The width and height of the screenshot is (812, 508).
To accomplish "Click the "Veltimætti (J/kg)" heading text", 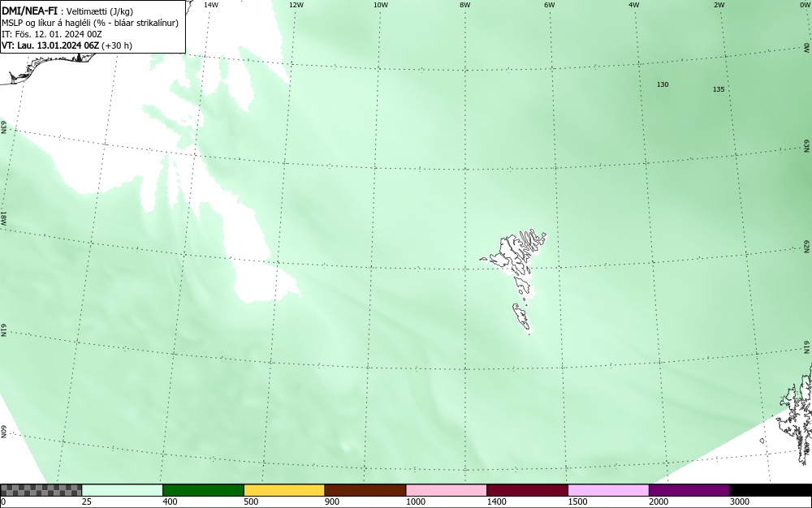I will tap(100, 12).
